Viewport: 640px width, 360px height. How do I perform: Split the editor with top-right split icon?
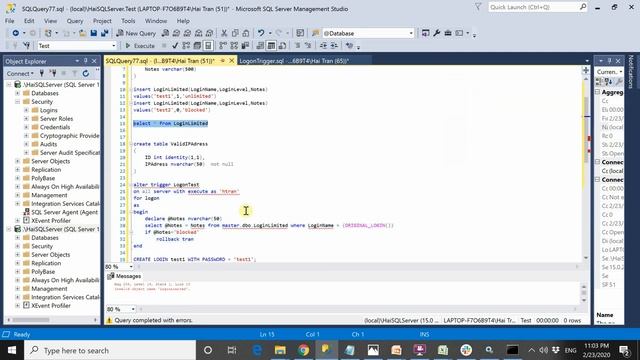pyautogui.click(x=586, y=70)
